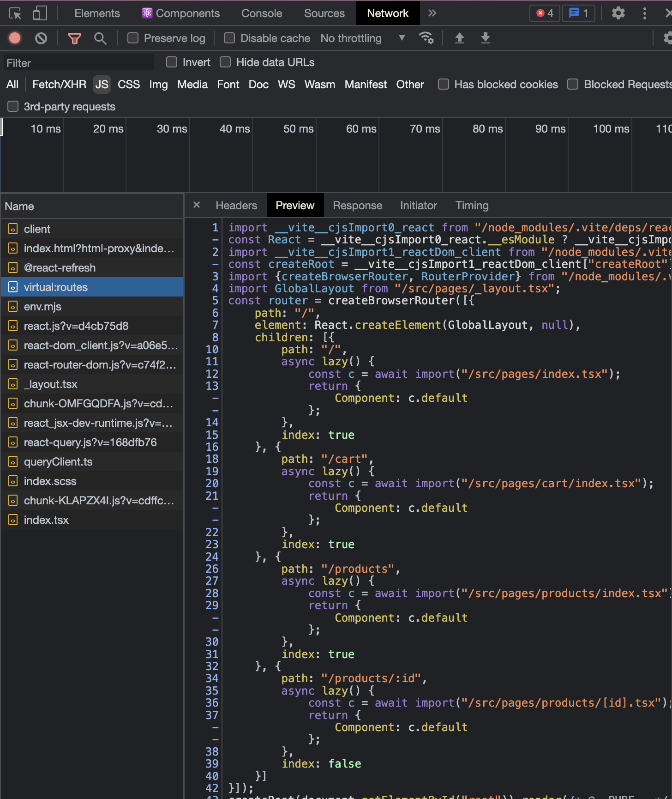The image size is (672, 799).
Task: Open the No throttling dropdown
Action: (x=363, y=38)
